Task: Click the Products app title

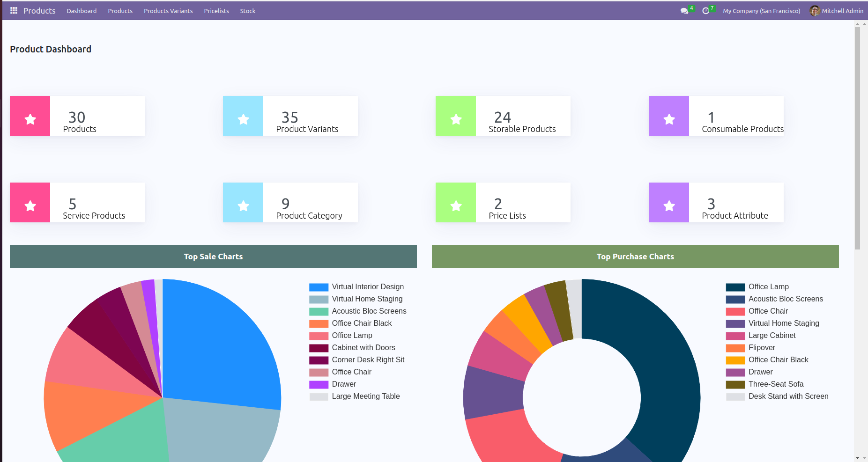Action: click(39, 11)
